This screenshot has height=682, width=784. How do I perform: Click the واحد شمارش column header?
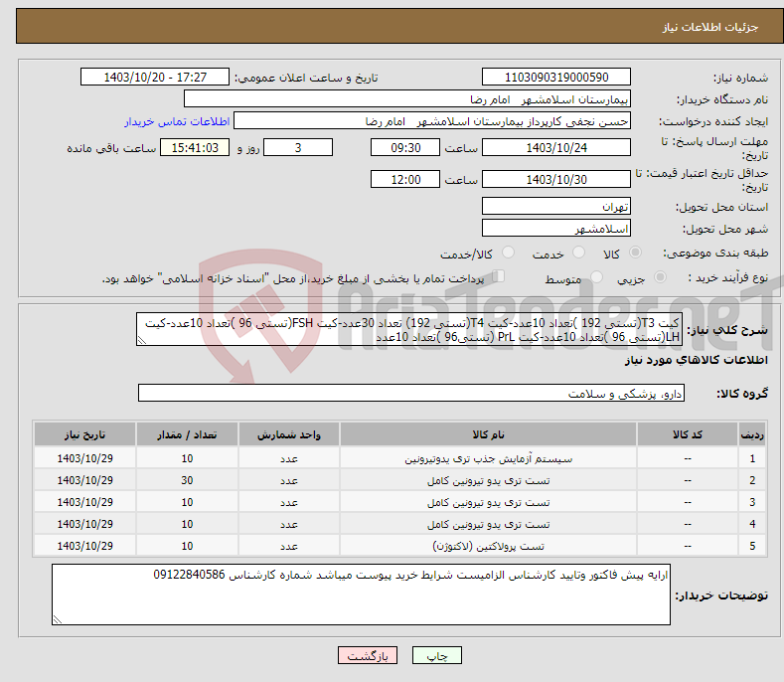(289, 434)
